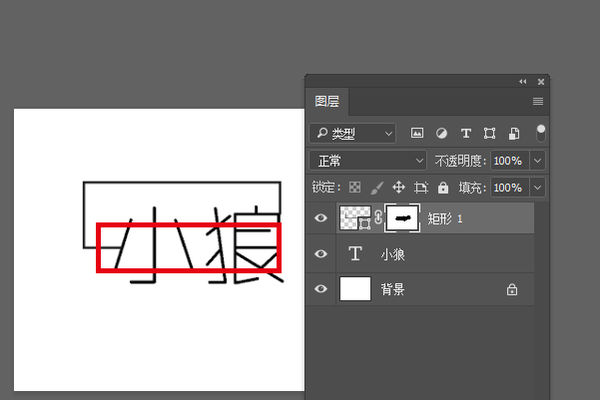600x400 pixels.
Task: Collapse the panel with double-arrow icon
Action: point(523,82)
